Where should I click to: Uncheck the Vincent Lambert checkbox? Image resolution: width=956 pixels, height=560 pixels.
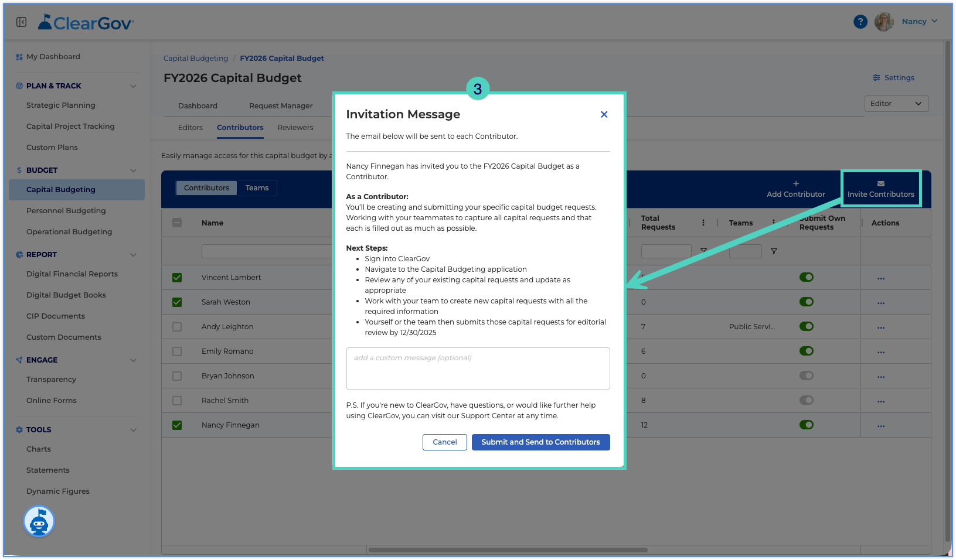click(177, 278)
